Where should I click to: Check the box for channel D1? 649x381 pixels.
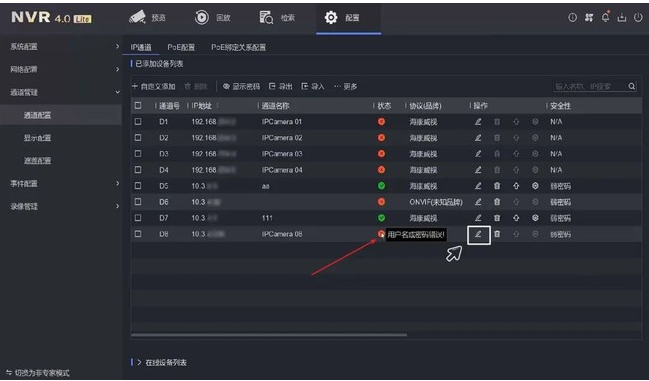coord(138,122)
